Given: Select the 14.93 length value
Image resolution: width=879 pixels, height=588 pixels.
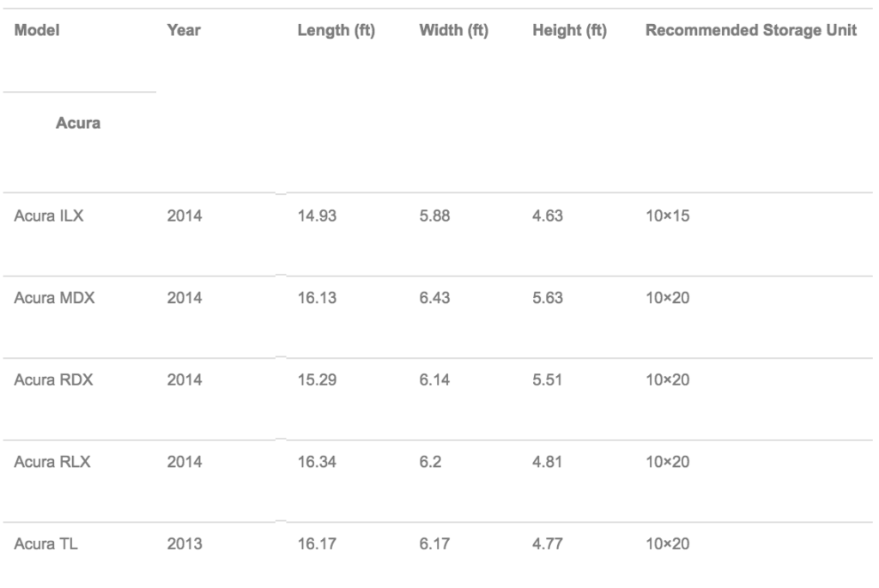Looking at the screenshot, I should 317,216.
